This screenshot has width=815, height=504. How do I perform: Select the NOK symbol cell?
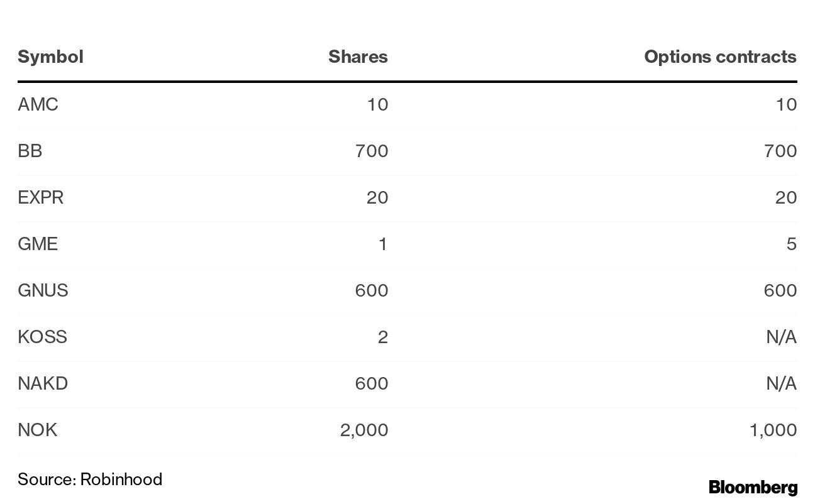[x=37, y=430]
